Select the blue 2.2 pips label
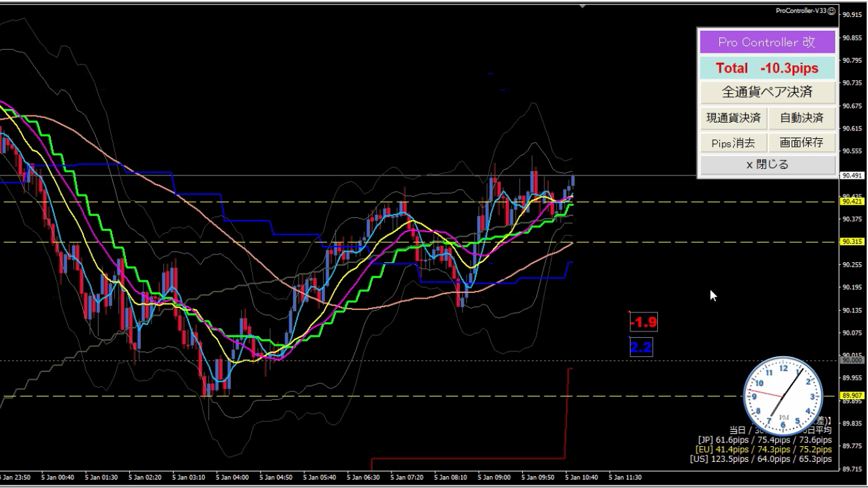The width and height of the screenshot is (868, 488). click(x=641, y=348)
